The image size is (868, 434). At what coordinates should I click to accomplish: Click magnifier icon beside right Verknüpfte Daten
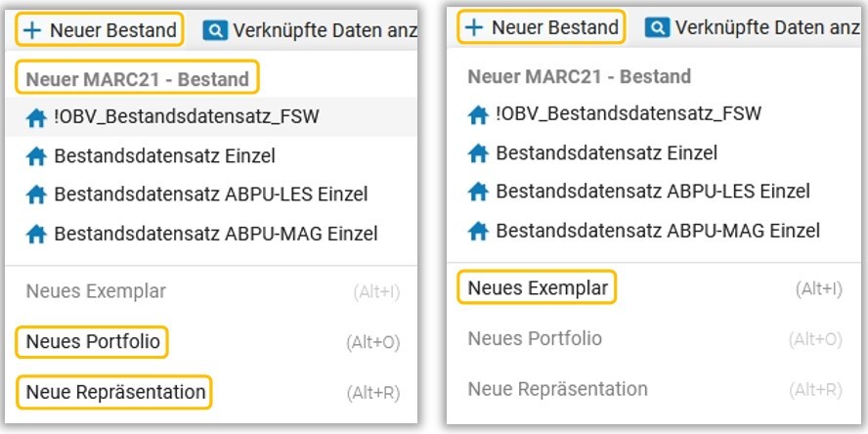657,27
